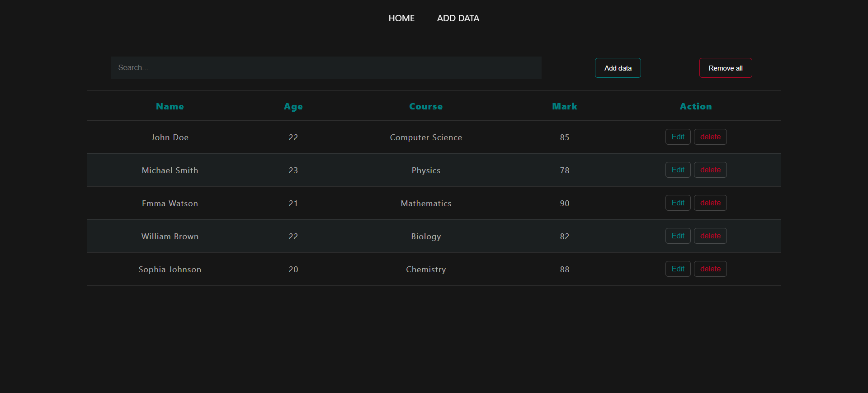
Task: Click Emma Watson's mark 90
Action: point(565,204)
